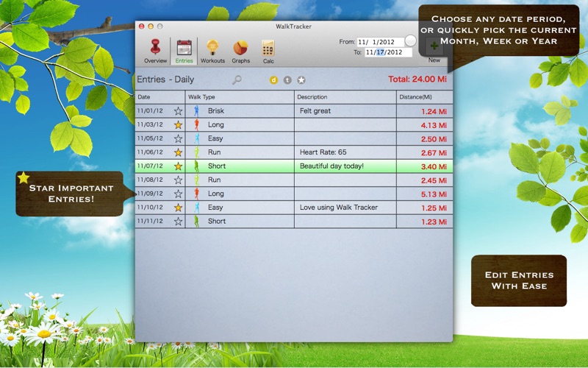Click the 1.24 Mi distance value

coord(434,112)
